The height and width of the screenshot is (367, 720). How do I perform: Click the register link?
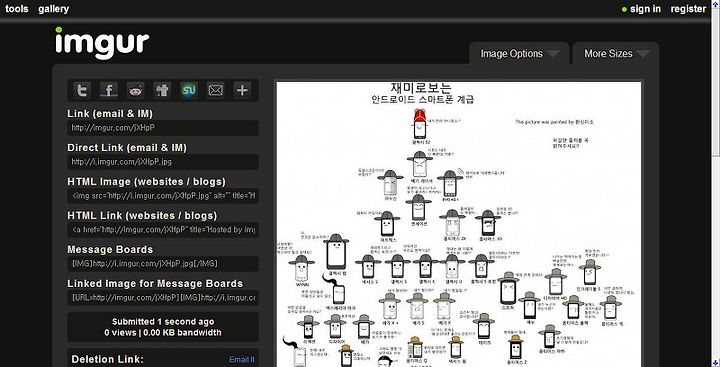tap(688, 9)
